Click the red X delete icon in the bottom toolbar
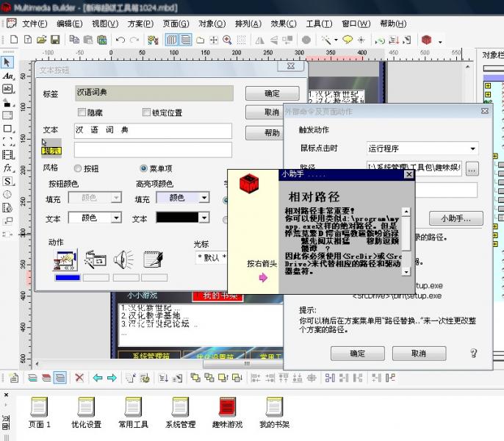504x441 pixels. (x=79, y=377)
